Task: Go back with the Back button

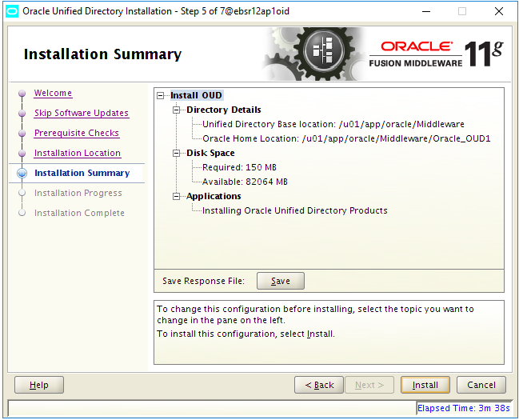Action: [x=319, y=385]
